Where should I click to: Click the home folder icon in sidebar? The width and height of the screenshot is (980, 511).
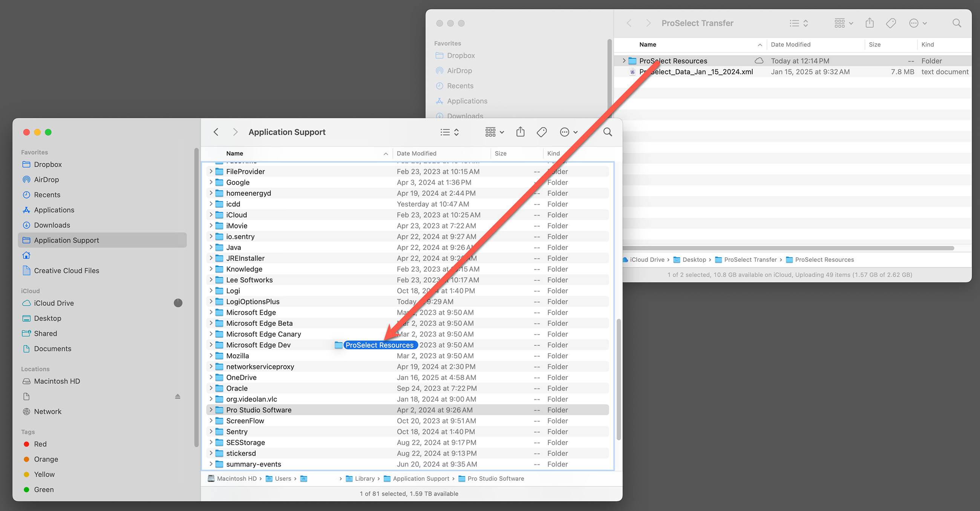[26, 255]
